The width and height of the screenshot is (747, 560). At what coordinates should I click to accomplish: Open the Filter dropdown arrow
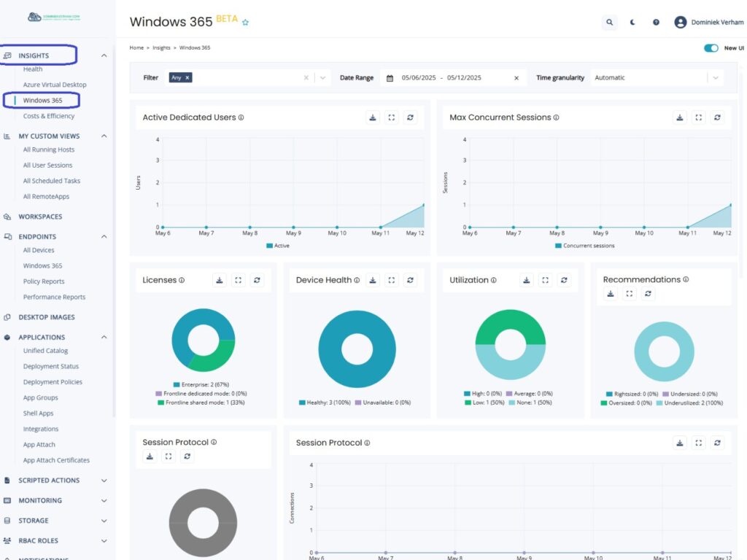(x=322, y=77)
